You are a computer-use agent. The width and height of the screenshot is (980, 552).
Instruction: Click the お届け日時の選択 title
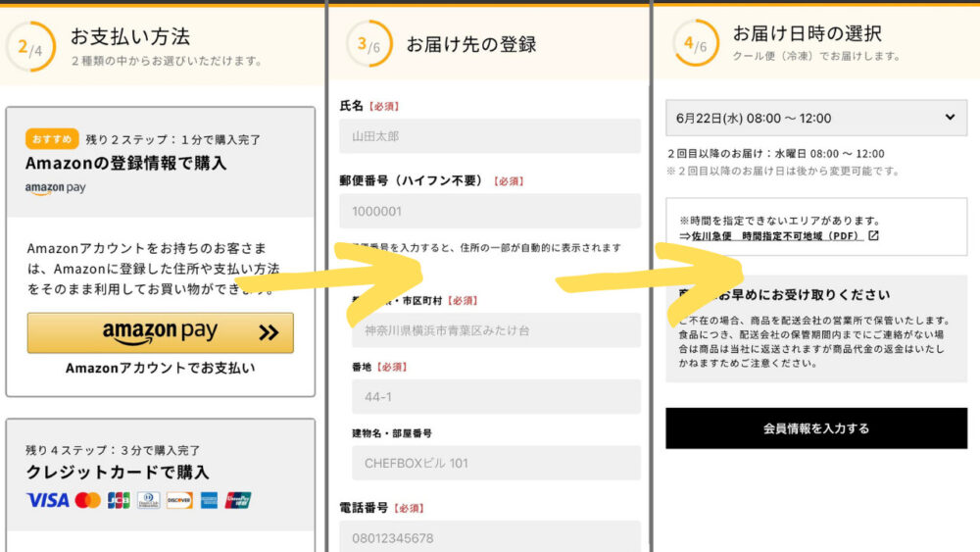808,32
